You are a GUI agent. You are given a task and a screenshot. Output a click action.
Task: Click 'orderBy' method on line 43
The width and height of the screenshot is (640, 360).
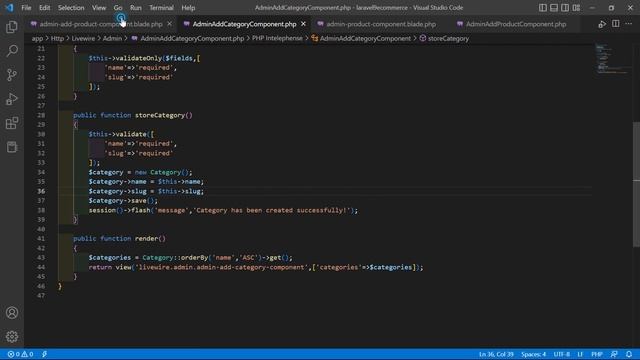point(194,258)
